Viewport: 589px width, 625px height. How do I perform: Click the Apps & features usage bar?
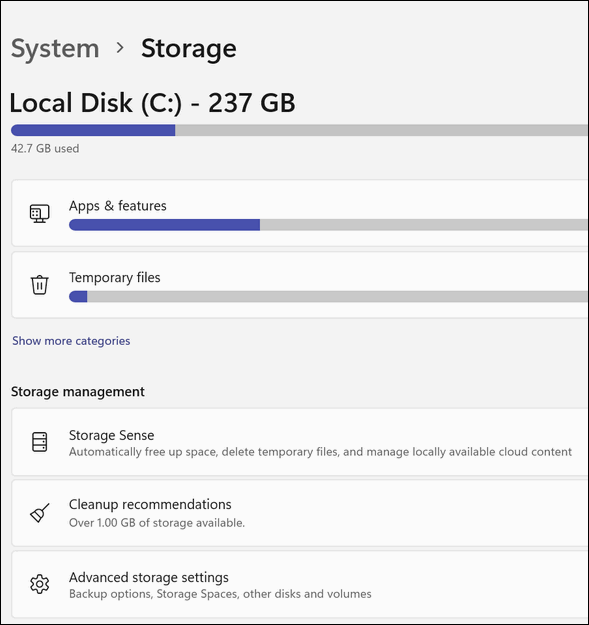[x=328, y=225]
